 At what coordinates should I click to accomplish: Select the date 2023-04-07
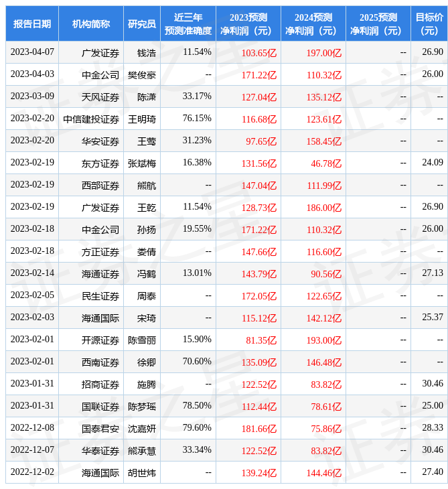pyautogui.click(x=32, y=52)
